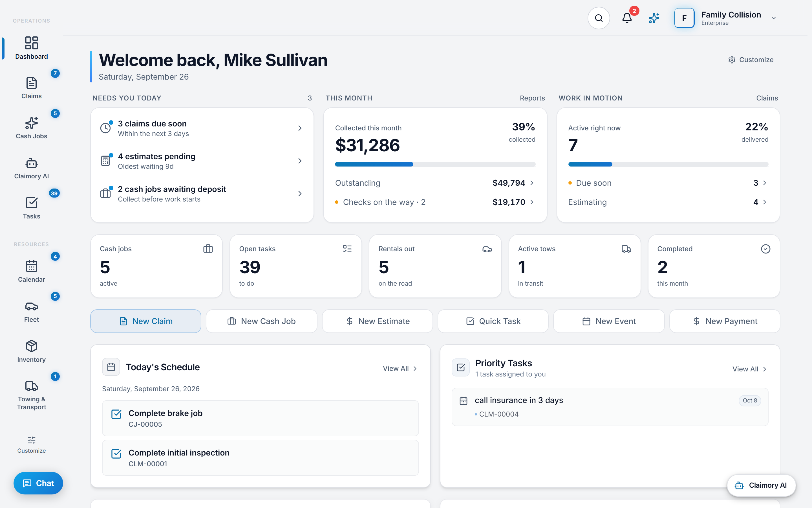The image size is (812, 508).
Task: Click the Today's Schedule calendar icon
Action: pyautogui.click(x=111, y=367)
